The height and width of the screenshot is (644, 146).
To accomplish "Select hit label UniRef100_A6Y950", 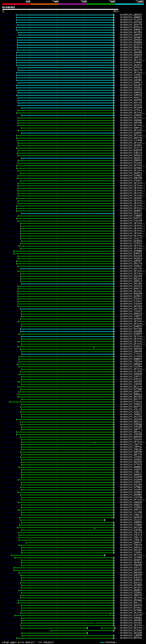I will tap(131, 32).
